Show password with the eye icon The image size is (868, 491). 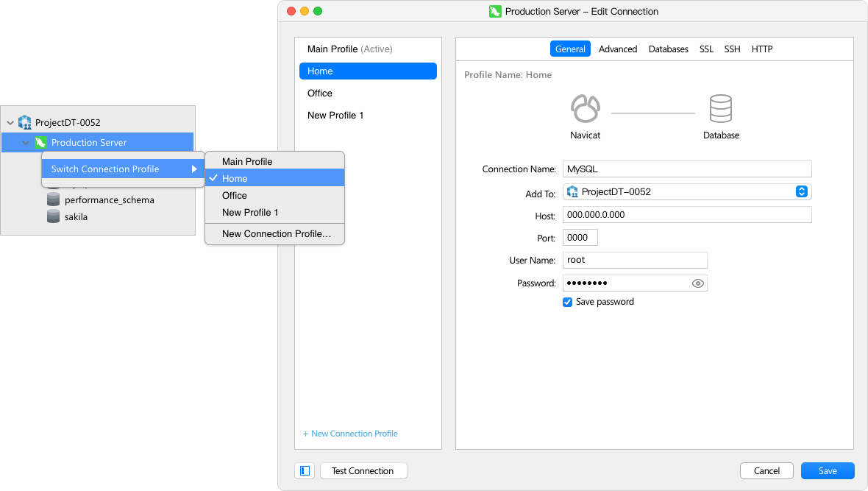(x=697, y=283)
